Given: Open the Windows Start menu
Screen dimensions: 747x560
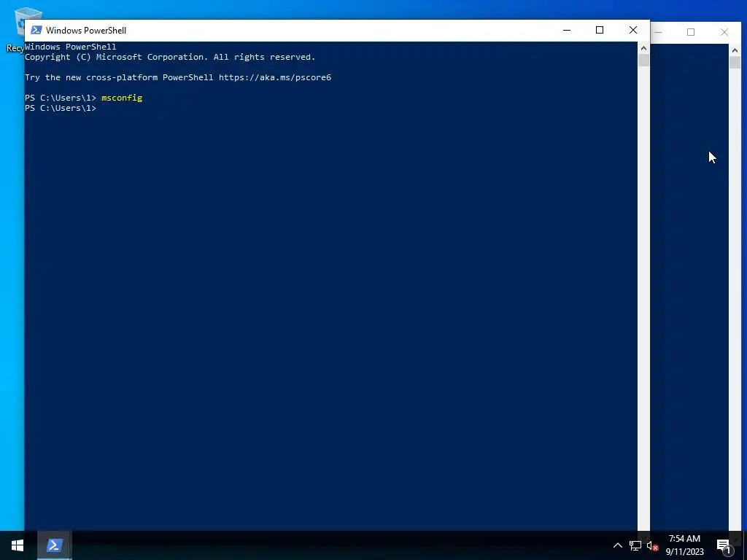Looking at the screenshot, I should pyautogui.click(x=18, y=545).
